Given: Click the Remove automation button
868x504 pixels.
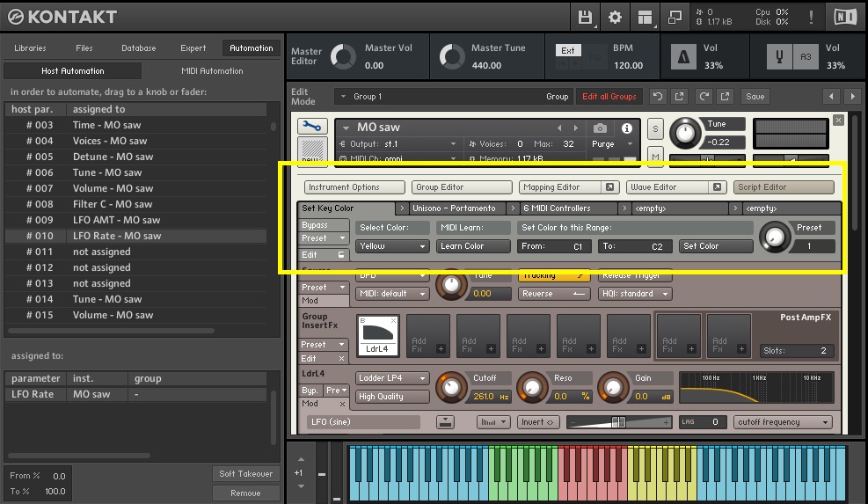Looking at the screenshot, I should point(245,493).
